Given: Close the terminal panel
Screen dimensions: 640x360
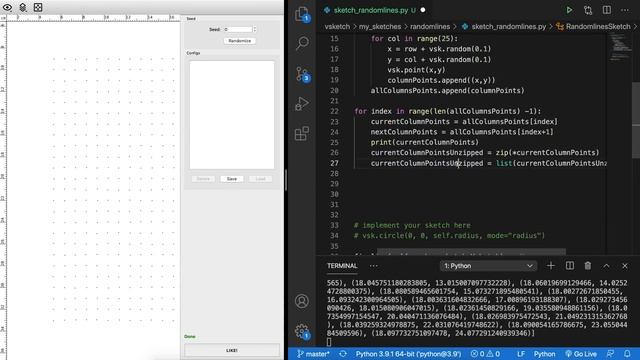Looking at the screenshot, I should click(625, 266).
